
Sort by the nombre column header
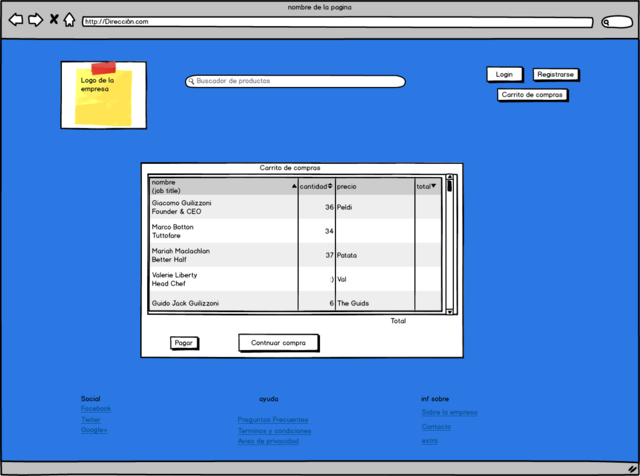coord(224,187)
